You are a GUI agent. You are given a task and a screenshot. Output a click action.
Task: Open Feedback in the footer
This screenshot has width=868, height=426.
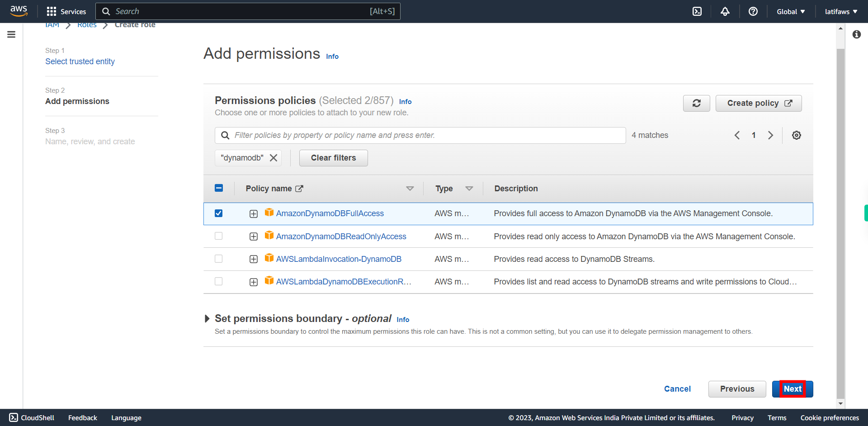(x=83, y=418)
